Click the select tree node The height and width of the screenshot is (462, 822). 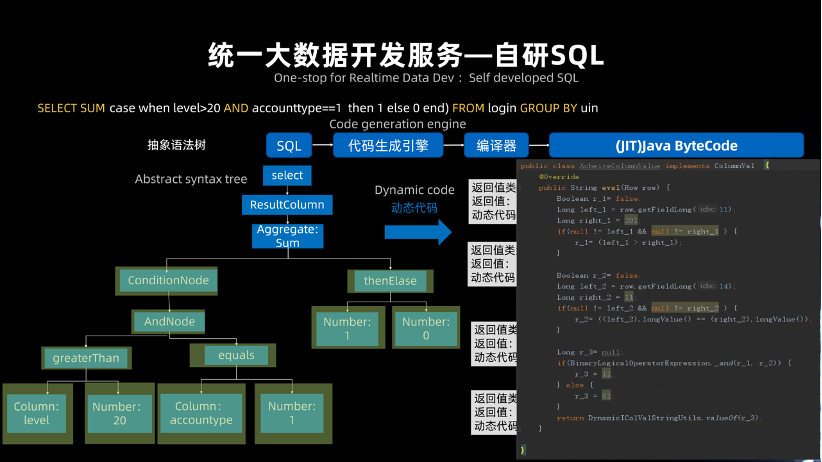pyautogui.click(x=287, y=175)
